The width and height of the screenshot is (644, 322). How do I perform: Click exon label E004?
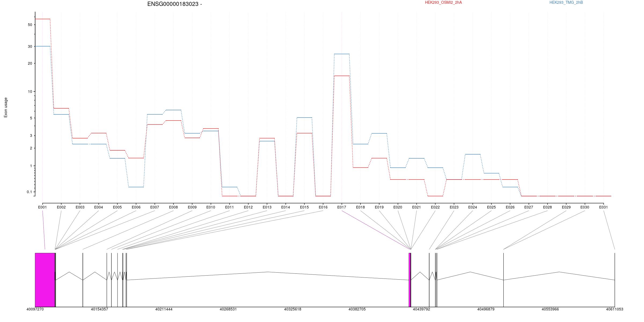pyautogui.click(x=98, y=207)
